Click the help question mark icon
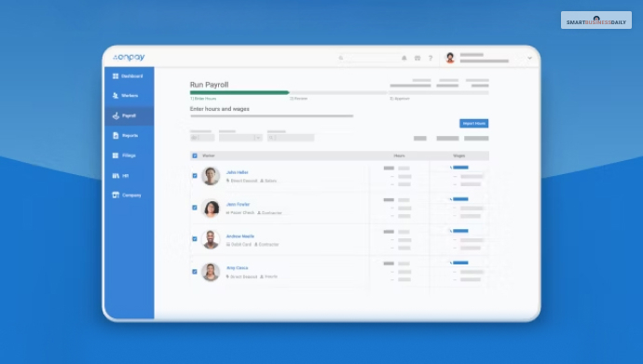The height and width of the screenshot is (364, 643). [431, 58]
